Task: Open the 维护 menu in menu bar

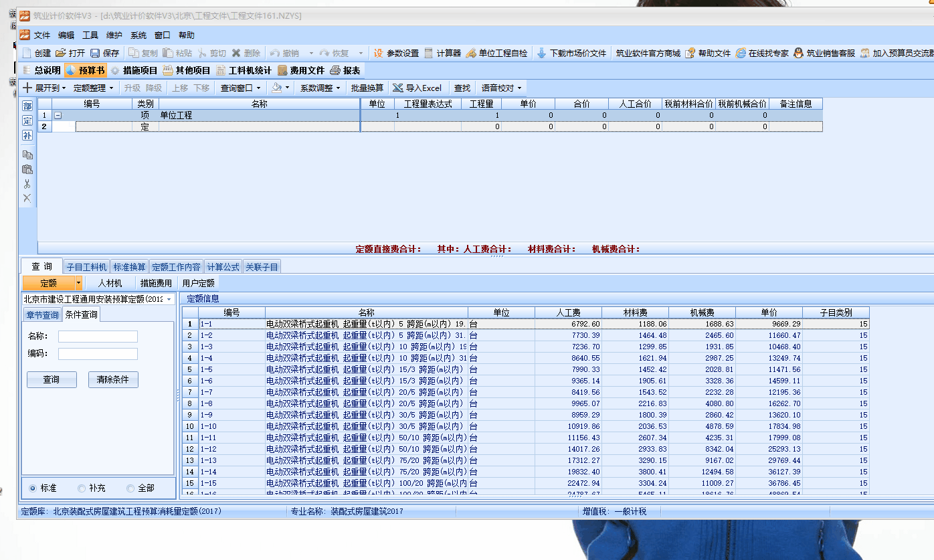Action: [114, 35]
